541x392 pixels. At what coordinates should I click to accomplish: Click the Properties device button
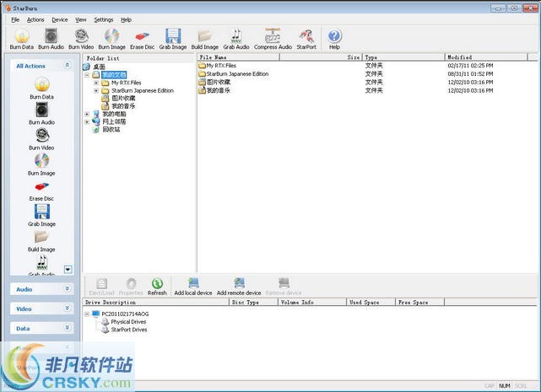click(x=131, y=287)
